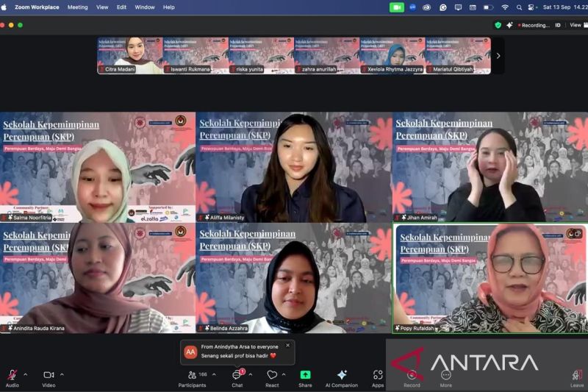
Task: Open the Window menu in menu bar
Action: (145, 7)
